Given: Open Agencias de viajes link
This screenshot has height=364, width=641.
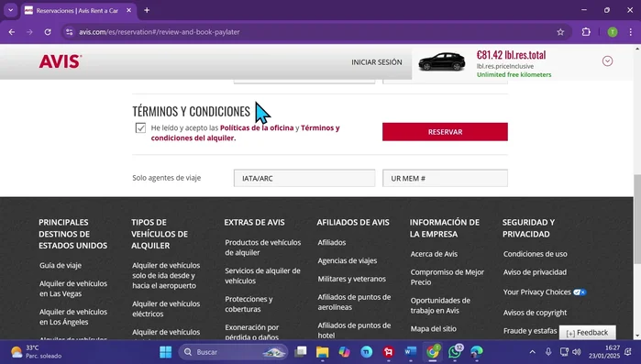Looking at the screenshot, I should pyautogui.click(x=347, y=260).
